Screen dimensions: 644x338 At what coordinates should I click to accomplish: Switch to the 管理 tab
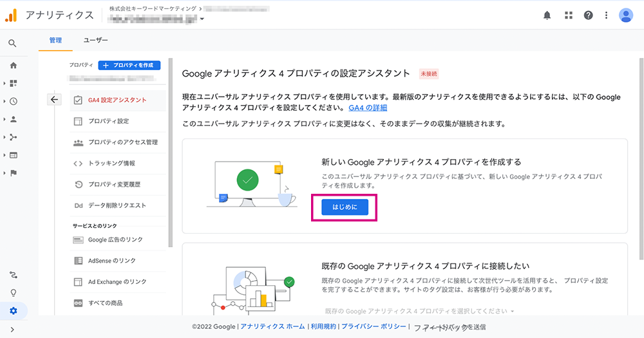click(55, 41)
